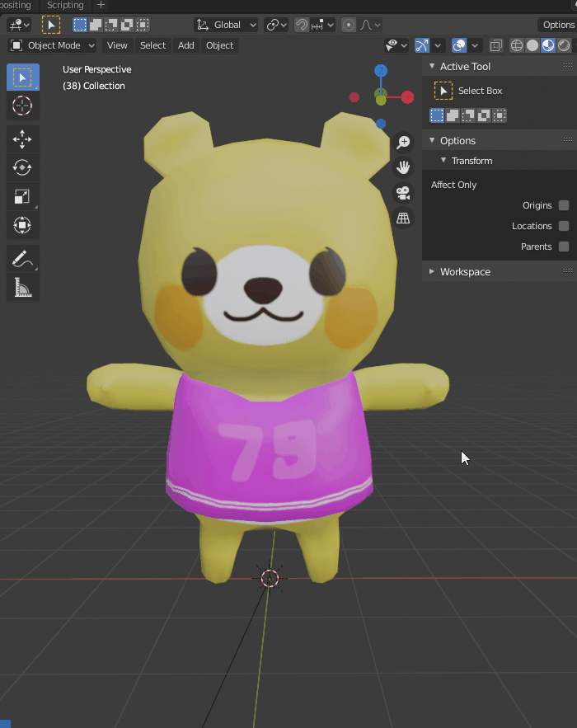Switch to solid shading
This screenshot has width=577, height=728.
[532, 45]
